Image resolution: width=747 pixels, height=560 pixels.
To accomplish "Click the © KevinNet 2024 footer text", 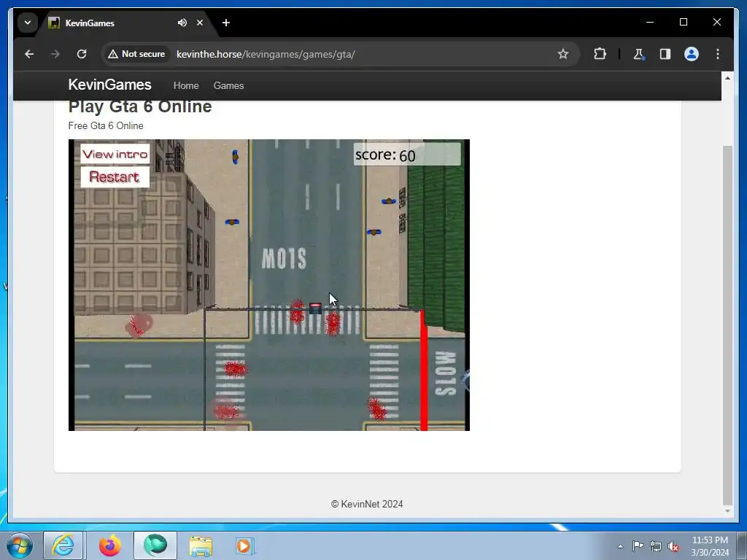I will coord(367,504).
